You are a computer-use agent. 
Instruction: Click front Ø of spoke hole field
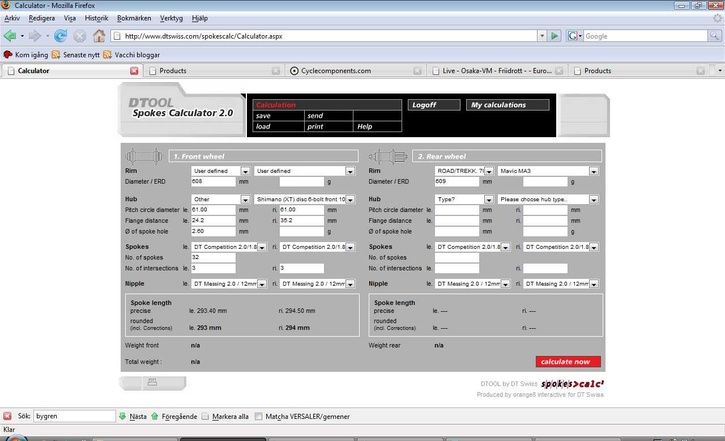click(x=213, y=231)
